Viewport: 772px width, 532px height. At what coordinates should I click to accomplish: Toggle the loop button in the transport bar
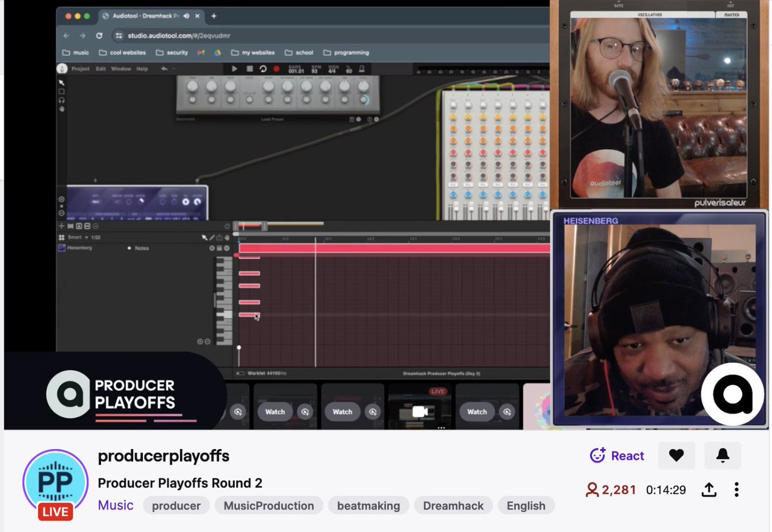click(263, 69)
